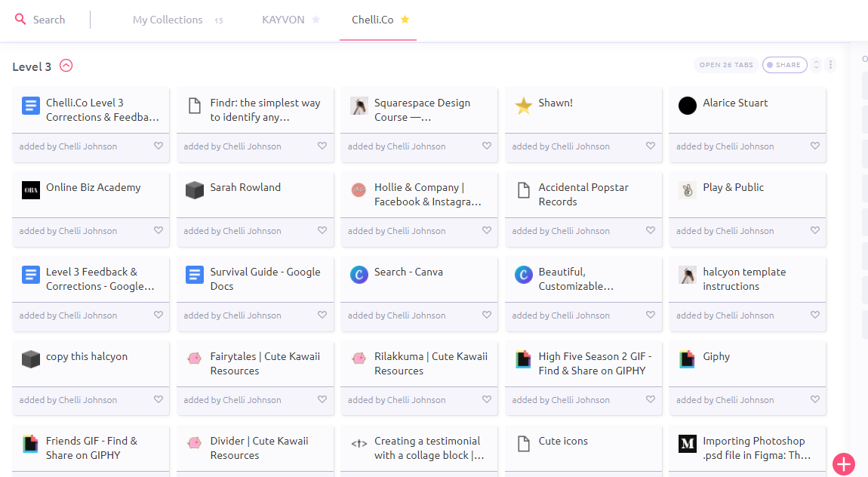Image resolution: width=868 pixels, height=477 pixels.
Task: Click the pink pig icon on Fairytales card
Action: coord(194,359)
